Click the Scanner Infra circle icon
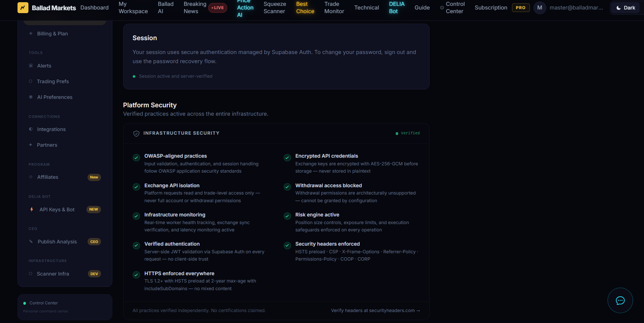The image size is (644, 323). click(31, 274)
